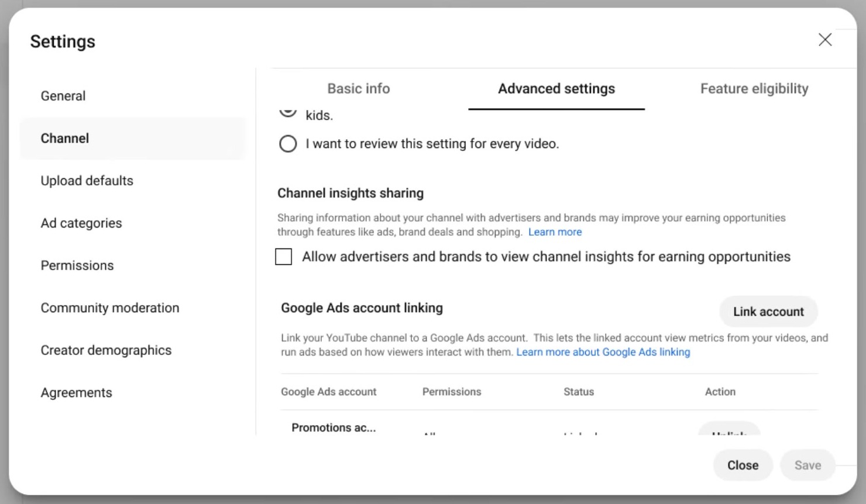Select the Channel settings section
866x504 pixels.
tap(133, 139)
